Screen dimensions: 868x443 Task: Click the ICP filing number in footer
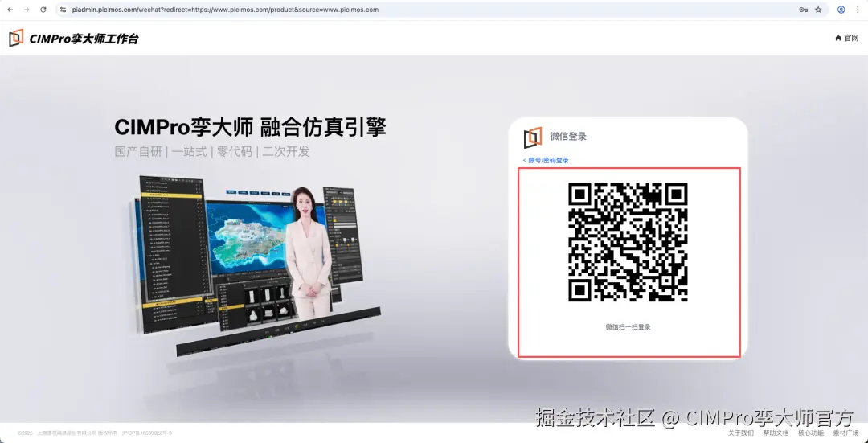(147, 433)
